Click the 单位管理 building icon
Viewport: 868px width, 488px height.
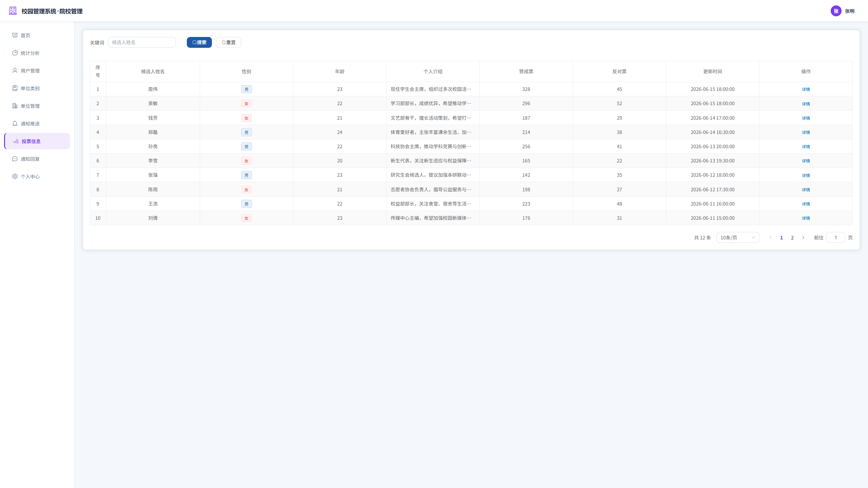coord(15,106)
